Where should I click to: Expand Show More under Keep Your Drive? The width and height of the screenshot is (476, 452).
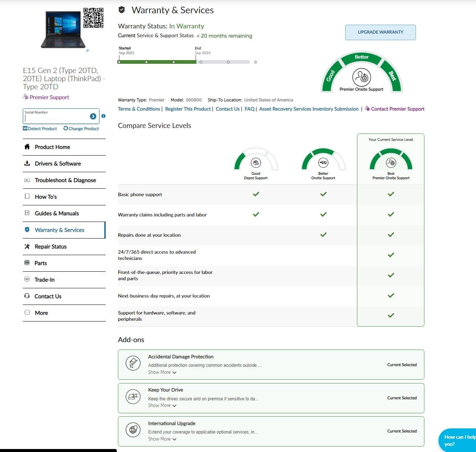click(x=162, y=406)
